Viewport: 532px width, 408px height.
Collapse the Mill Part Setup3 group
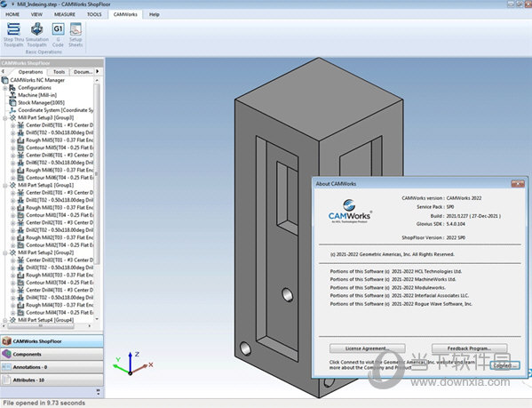pyautogui.click(x=5, y=118)
